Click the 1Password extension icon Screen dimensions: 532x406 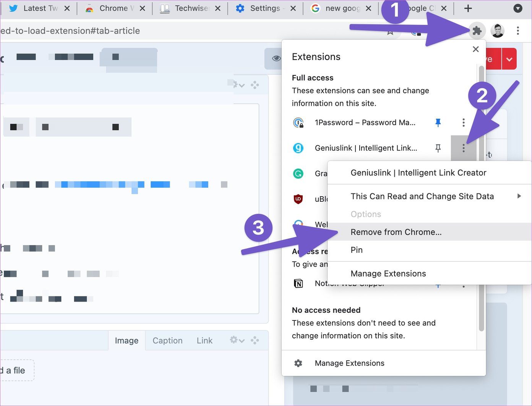click(298, 123)
